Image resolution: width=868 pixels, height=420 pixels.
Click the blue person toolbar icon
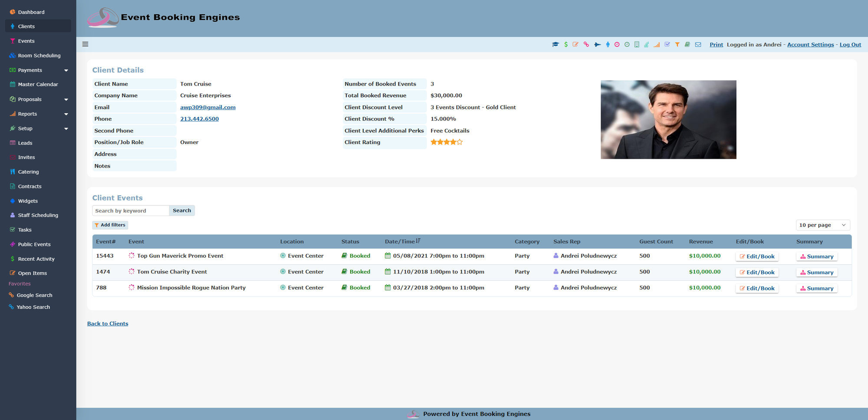click(608, 45)
